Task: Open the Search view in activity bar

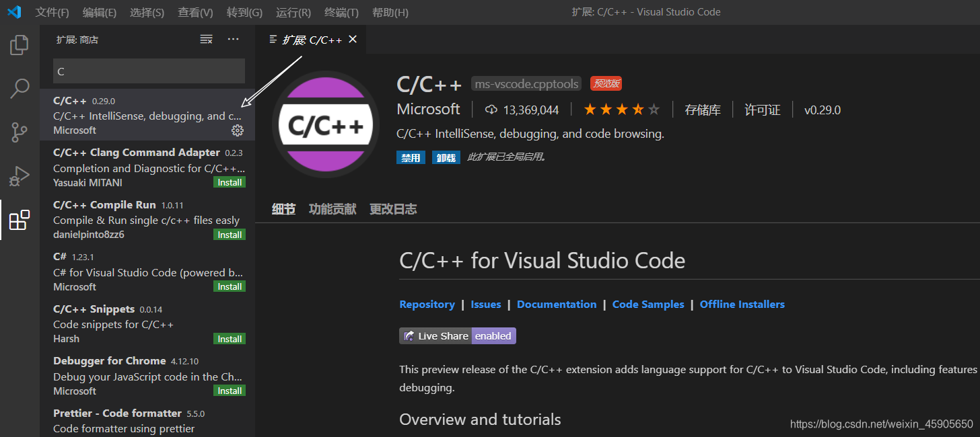Action: pos(20,88)
